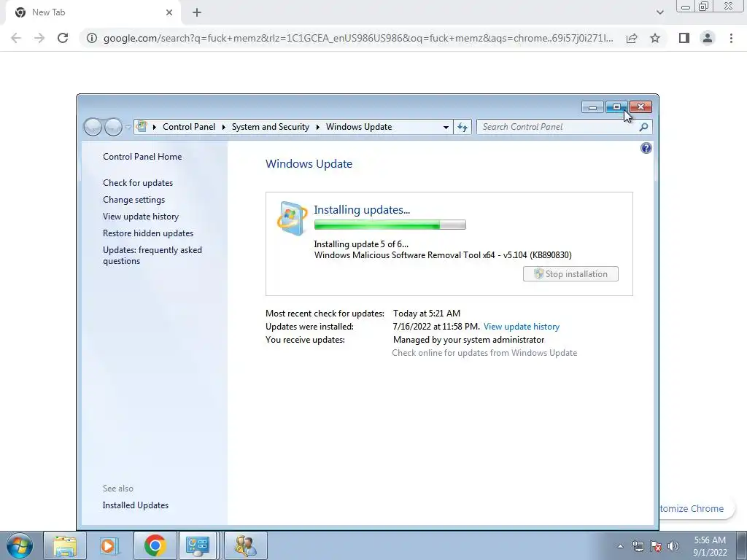View site information icon in address bar
Viewport: 747px width, 560px height.
(x=92, y=38)
